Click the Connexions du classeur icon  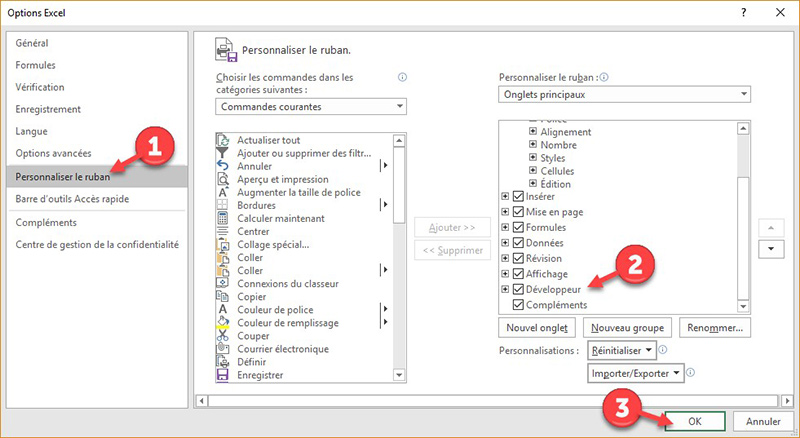point(223,283)
